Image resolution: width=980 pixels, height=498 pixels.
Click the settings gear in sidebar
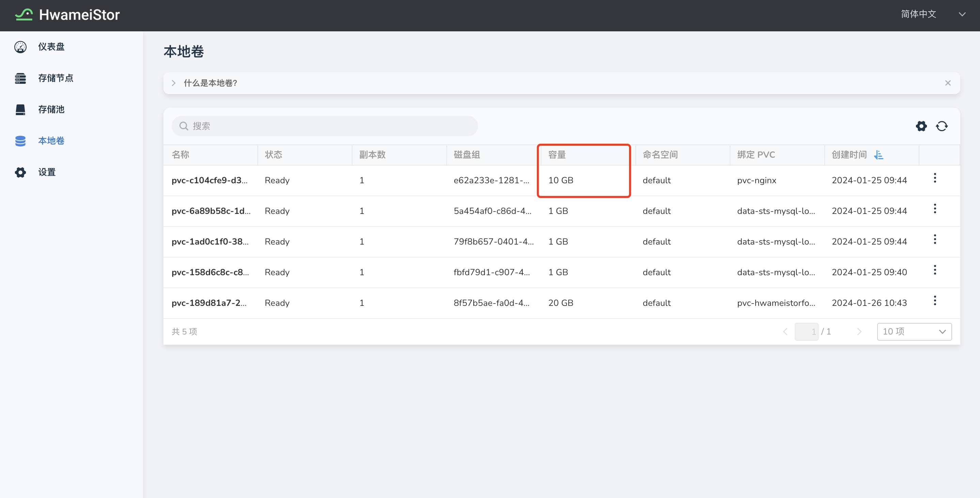coord(20,172)
